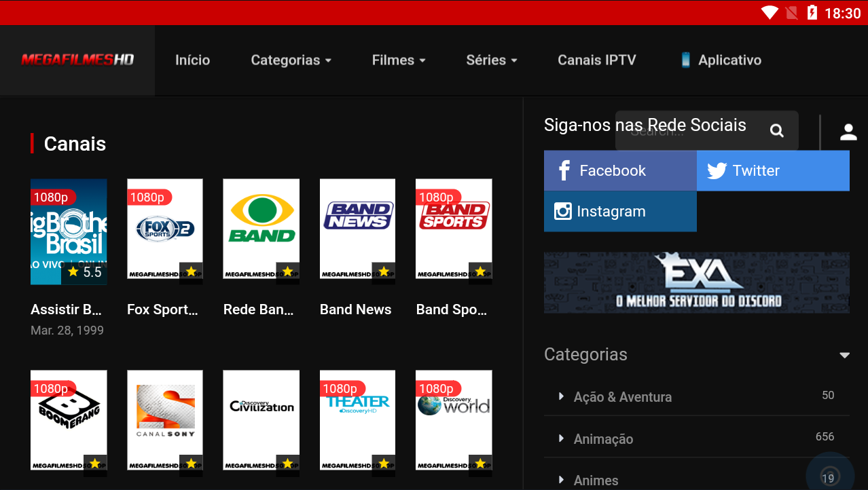The image size is (868, 490).
Task: Expand the Categorias dropdown menu
Action: [x=291, y=60]
